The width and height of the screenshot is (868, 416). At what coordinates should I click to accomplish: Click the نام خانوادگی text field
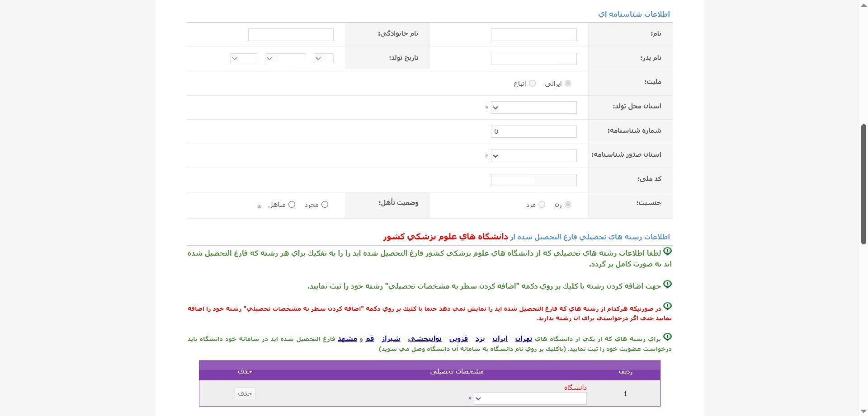pyautogui.click(x=291, y=35)
